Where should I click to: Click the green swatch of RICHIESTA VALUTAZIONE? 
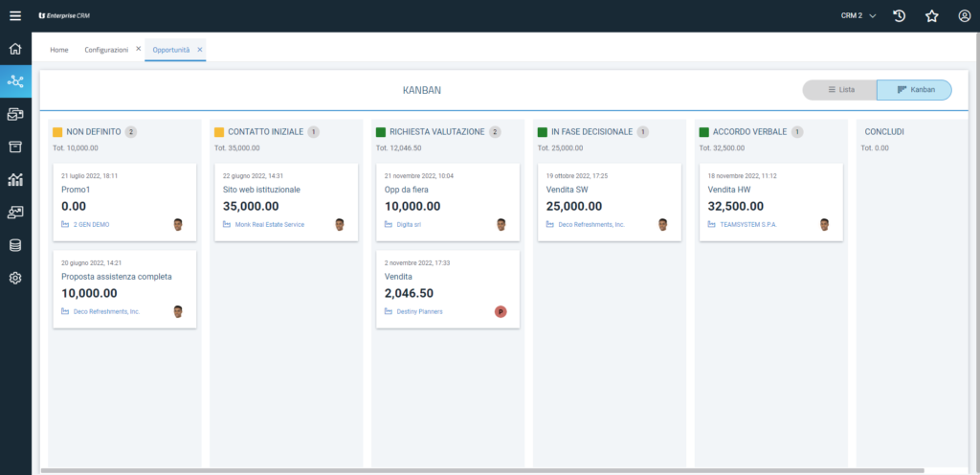coord(381,132)
